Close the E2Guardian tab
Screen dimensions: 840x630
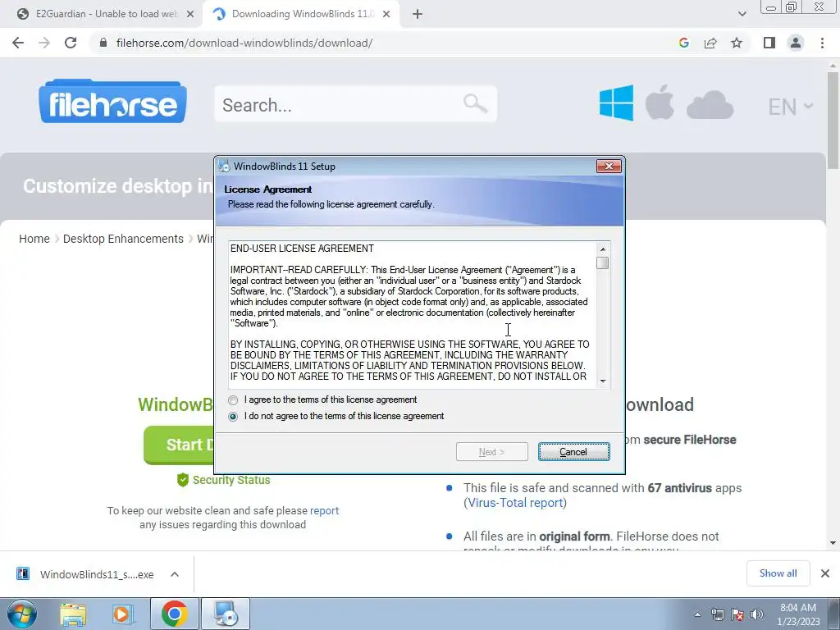[190, 15]
